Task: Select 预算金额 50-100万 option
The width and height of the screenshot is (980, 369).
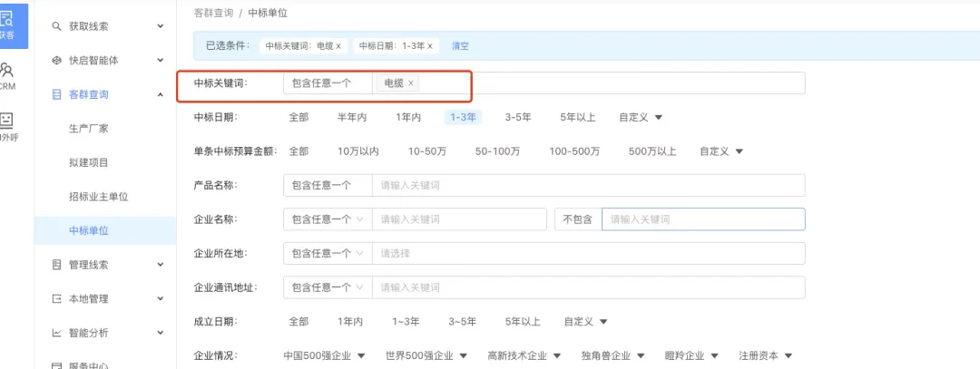Action: click(498, 151)
